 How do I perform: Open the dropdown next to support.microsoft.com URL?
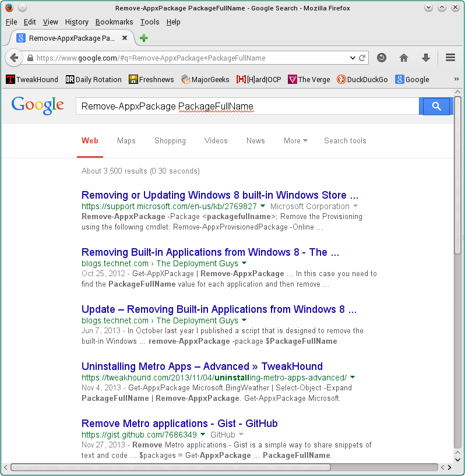pos(263,206)
